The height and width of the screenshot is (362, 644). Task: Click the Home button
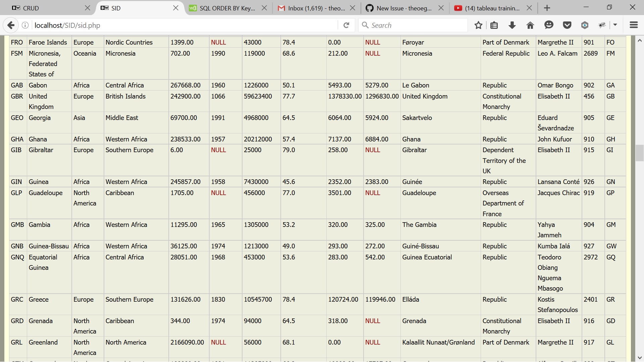530,25
